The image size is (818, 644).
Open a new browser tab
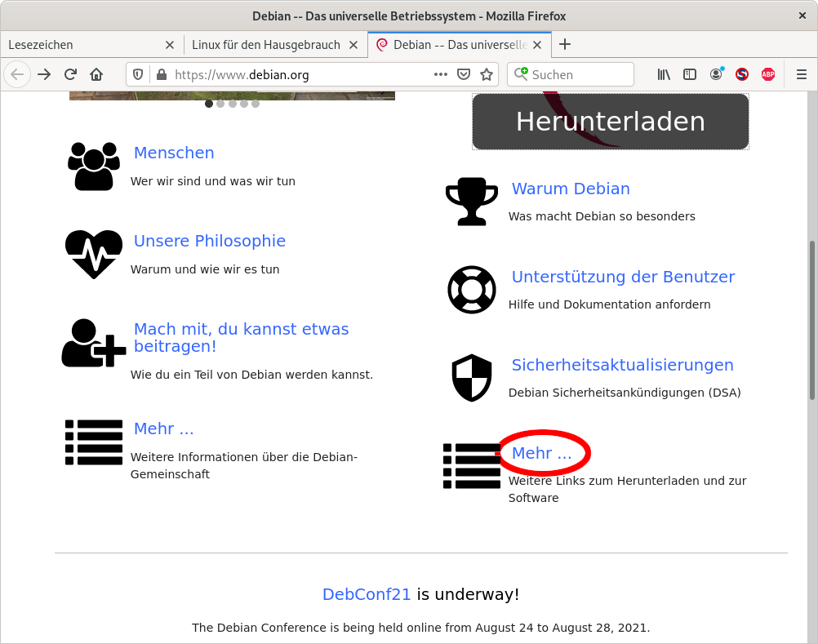coord(564,44)
